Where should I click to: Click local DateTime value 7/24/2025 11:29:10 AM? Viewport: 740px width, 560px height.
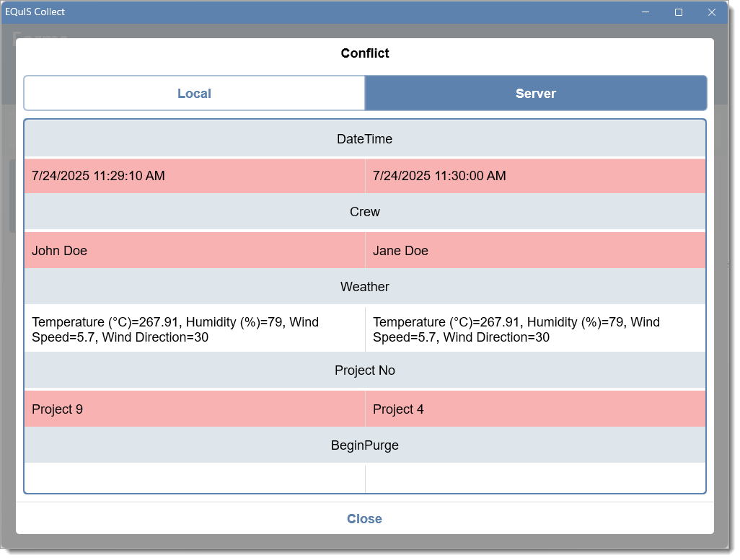pos(195,176)
